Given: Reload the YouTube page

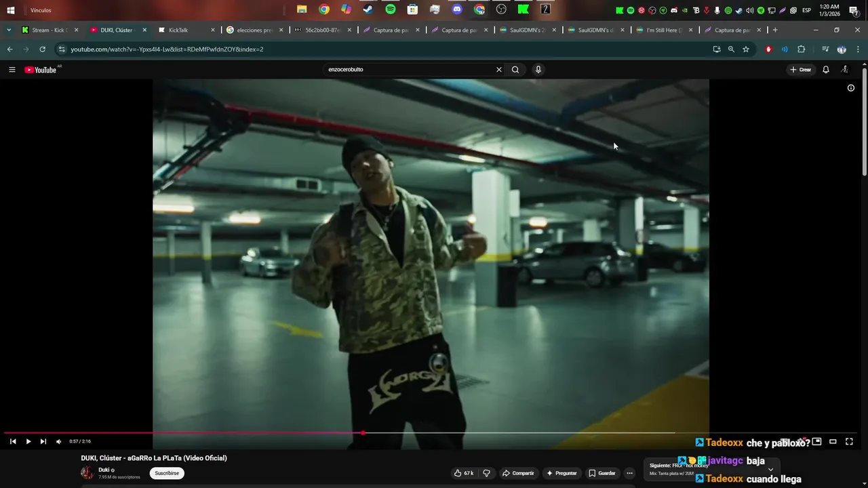Looking at the screenshot, I should (x=42, y=49).
